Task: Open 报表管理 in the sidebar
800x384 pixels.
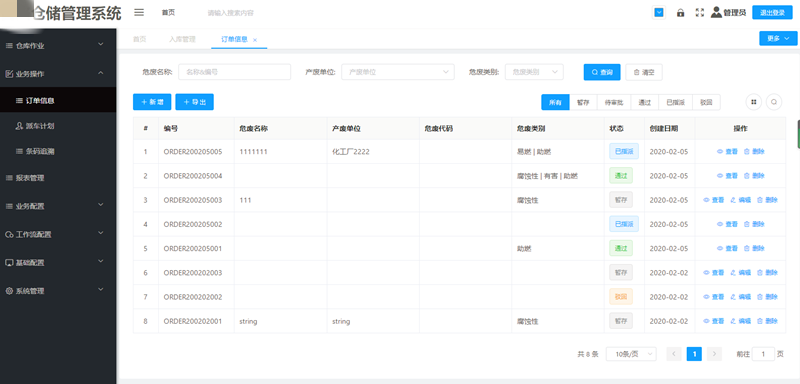Action: click(x=58, y=178)
